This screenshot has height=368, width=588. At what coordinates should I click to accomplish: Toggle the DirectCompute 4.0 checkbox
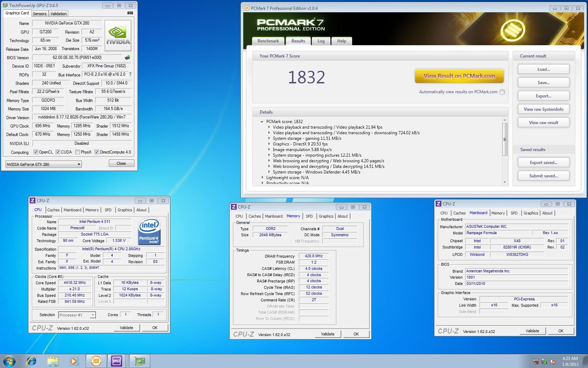tap(97, 152)
